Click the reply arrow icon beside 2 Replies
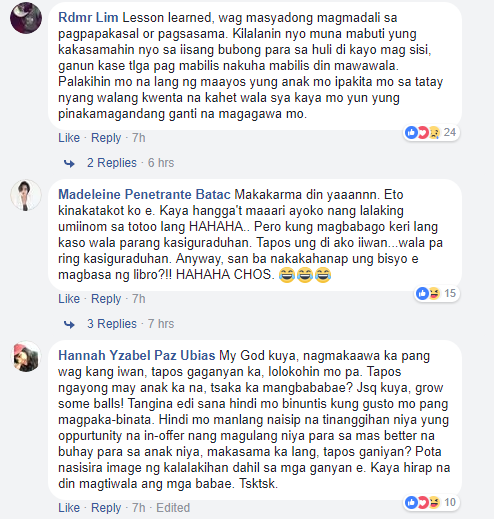Viewport: 494px width, 519px height. click(x=69, y=164)
